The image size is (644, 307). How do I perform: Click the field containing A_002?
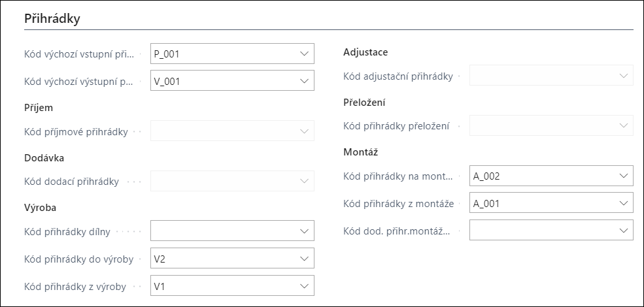point(551,176)
